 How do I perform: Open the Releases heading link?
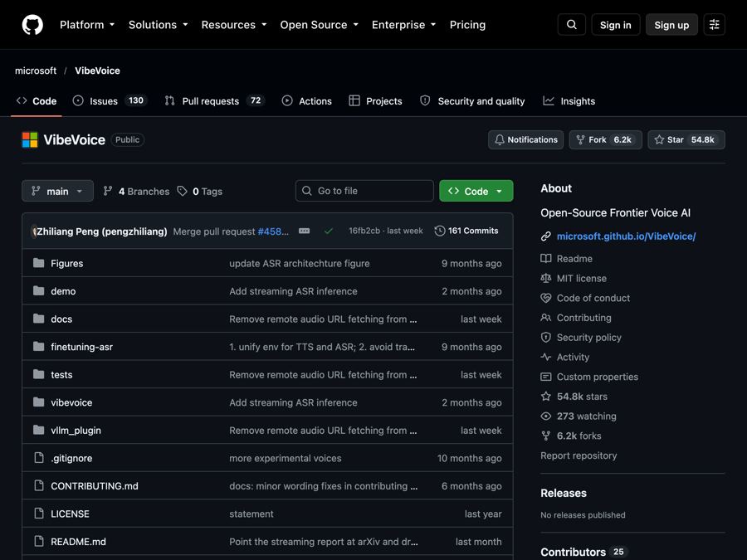pos(563,493)
